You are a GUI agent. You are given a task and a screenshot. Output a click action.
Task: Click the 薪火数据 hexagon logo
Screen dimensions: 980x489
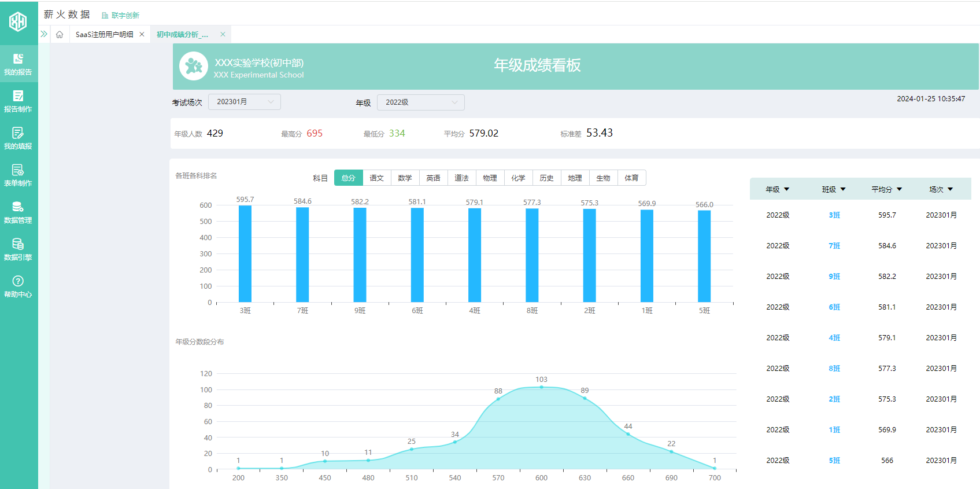pos(18,21)
